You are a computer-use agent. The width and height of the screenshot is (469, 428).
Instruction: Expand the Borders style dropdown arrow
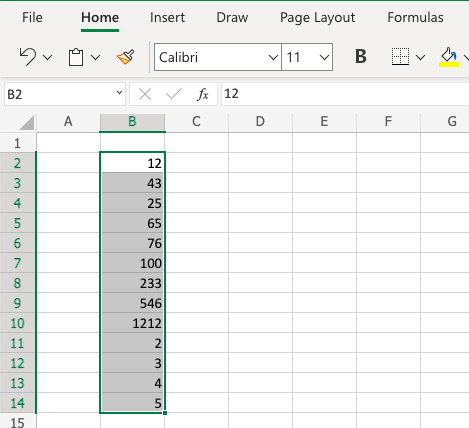pos(421,58)
